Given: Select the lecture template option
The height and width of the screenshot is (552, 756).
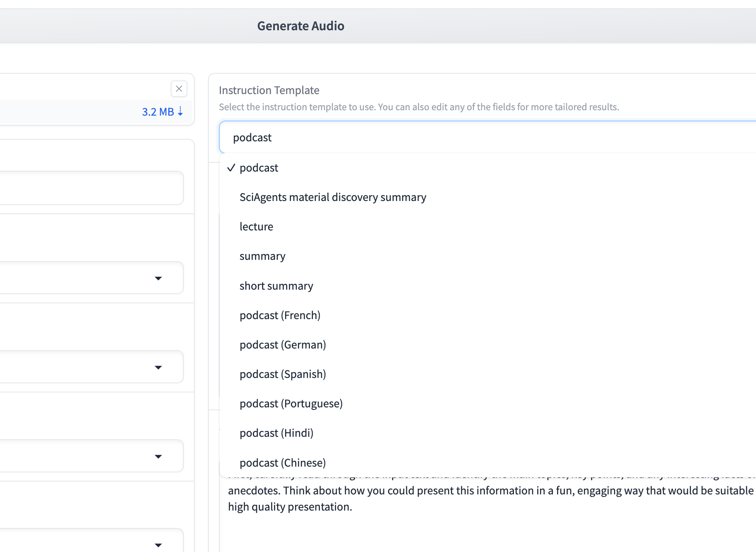Looking at the screenshot, I should coord(256,227).
